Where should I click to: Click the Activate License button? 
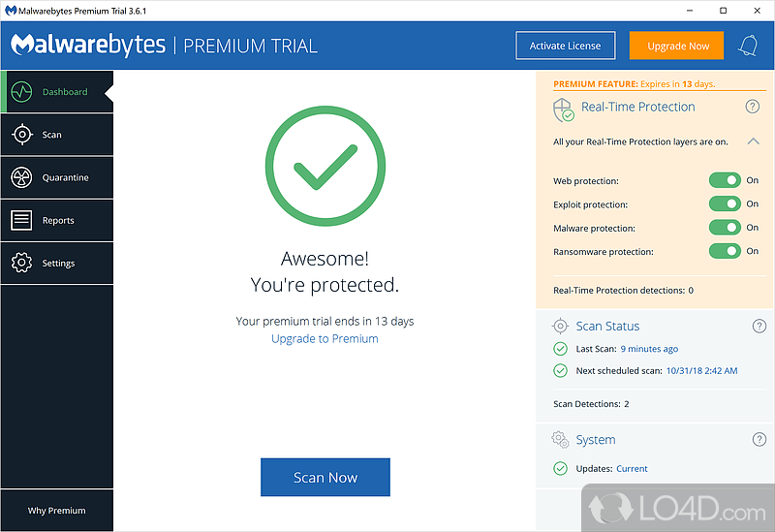[x=565, y=46]
